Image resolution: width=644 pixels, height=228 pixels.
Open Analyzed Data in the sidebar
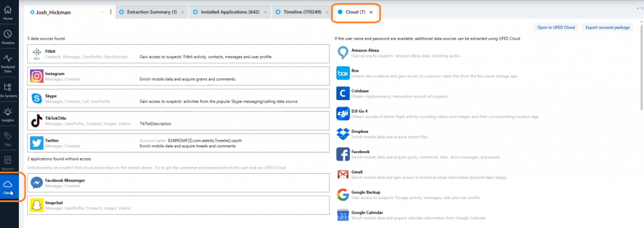tap(8, 64)
